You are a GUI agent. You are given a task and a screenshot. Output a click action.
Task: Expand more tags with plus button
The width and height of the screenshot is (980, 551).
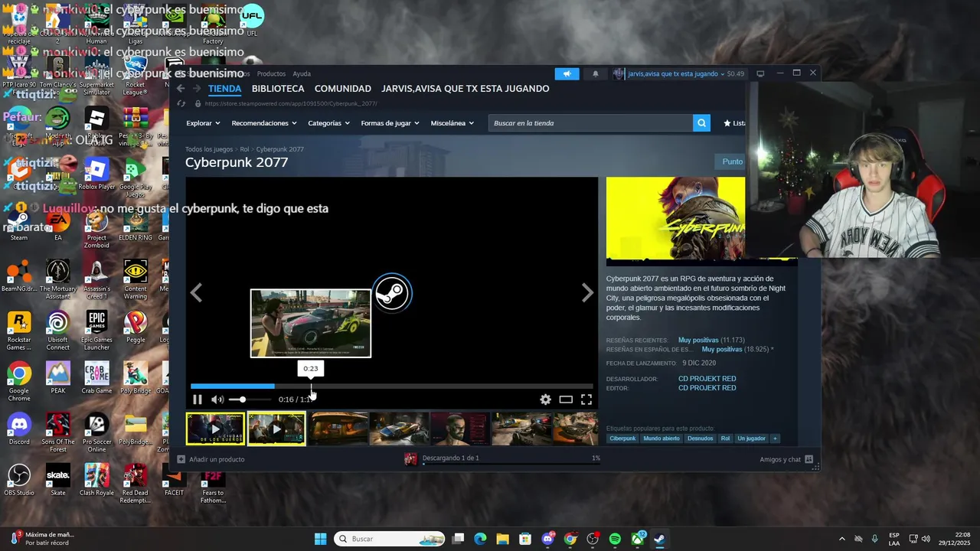point(775,439)
